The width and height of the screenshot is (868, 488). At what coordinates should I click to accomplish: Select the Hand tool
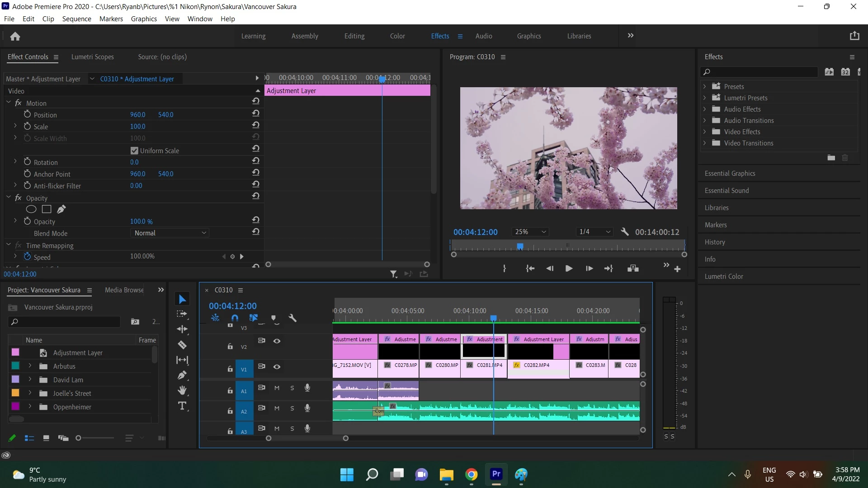point(182,390)
